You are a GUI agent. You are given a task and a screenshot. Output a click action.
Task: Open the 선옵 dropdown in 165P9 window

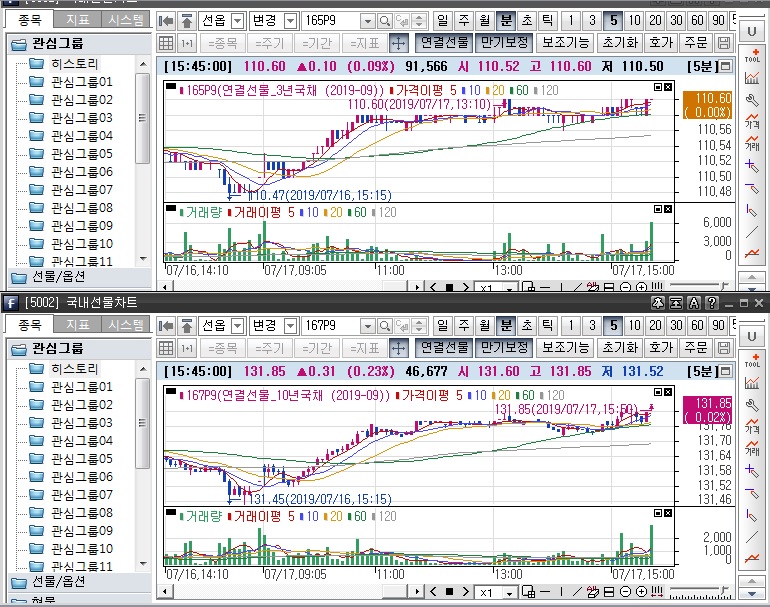pyautogui.click(x=238, y=21)
